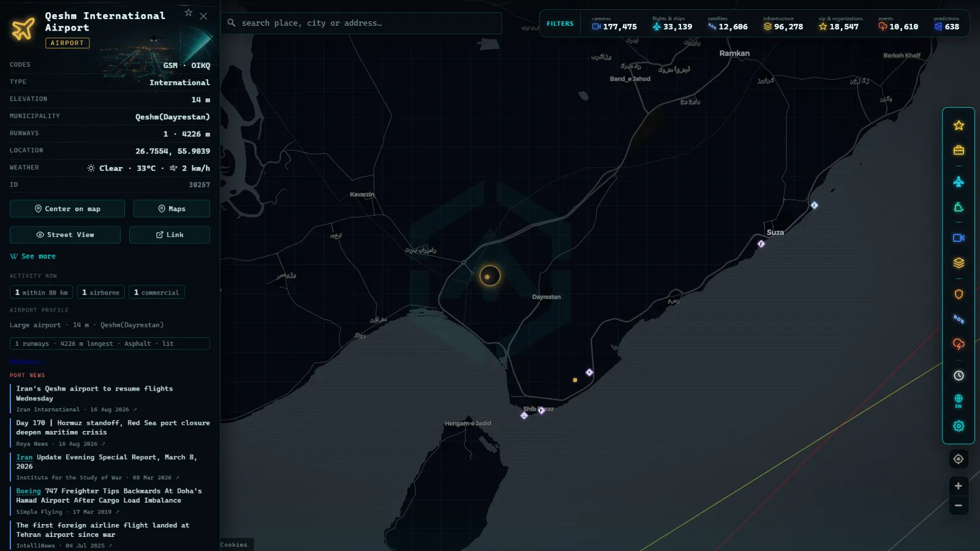The image size is (980, 551).
Task: Click the '1 commercial' activity chip
Action: click(x=157, y=293)
